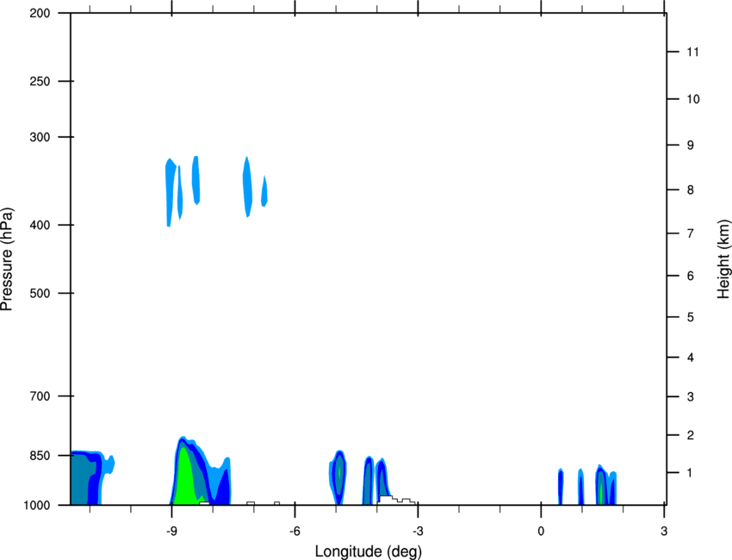The height and width of the screenshot is (560, 732).
Task: Click the -3 longitude tick label
Action: pos(418,532)
